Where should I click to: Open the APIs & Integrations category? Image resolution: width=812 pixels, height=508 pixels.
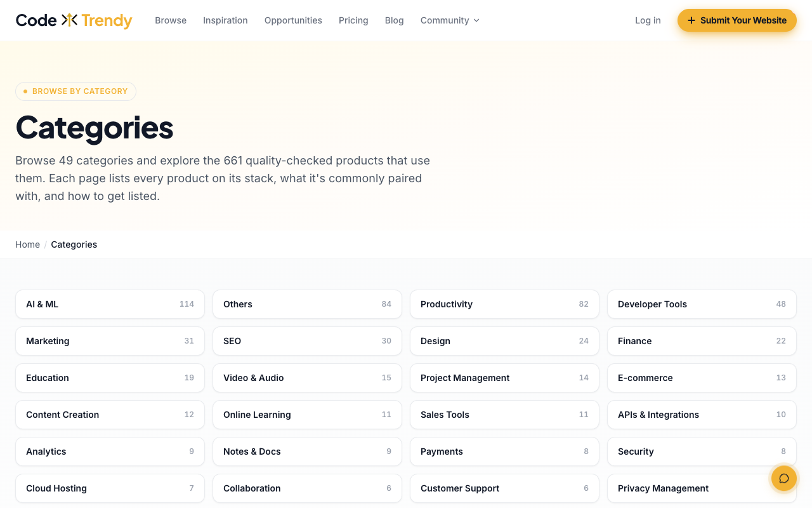[x=702, y=415]
